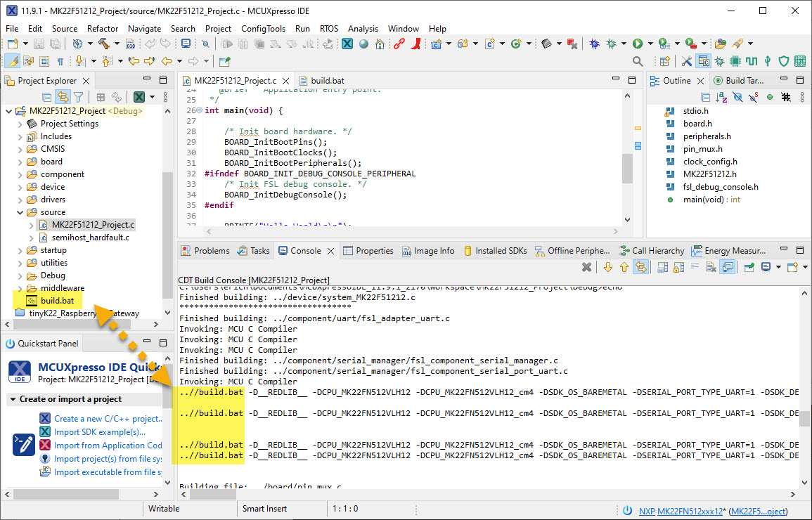This screenshot has height=520, width=812.
Task: Open the RTOS menu
Action: 329,28
